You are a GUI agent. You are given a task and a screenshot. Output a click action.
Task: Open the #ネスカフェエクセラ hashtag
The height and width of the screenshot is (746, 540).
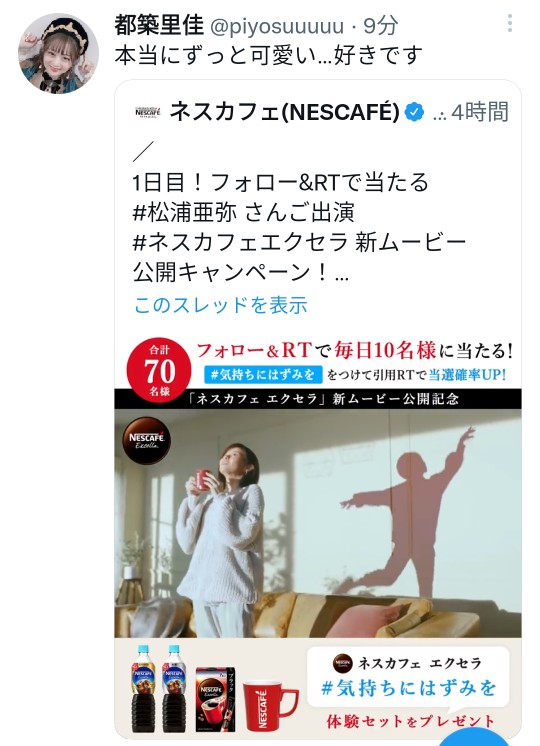[240, 242]
